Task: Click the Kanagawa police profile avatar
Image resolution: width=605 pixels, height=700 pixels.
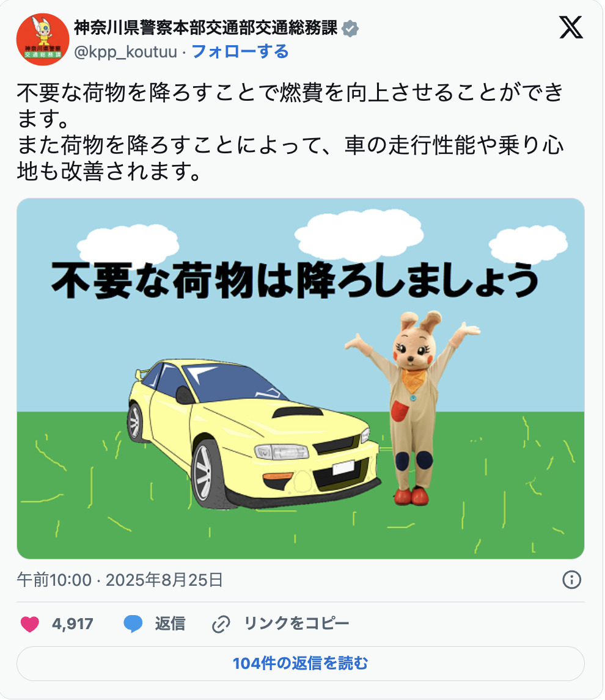Action: click(x=43, y=39)
